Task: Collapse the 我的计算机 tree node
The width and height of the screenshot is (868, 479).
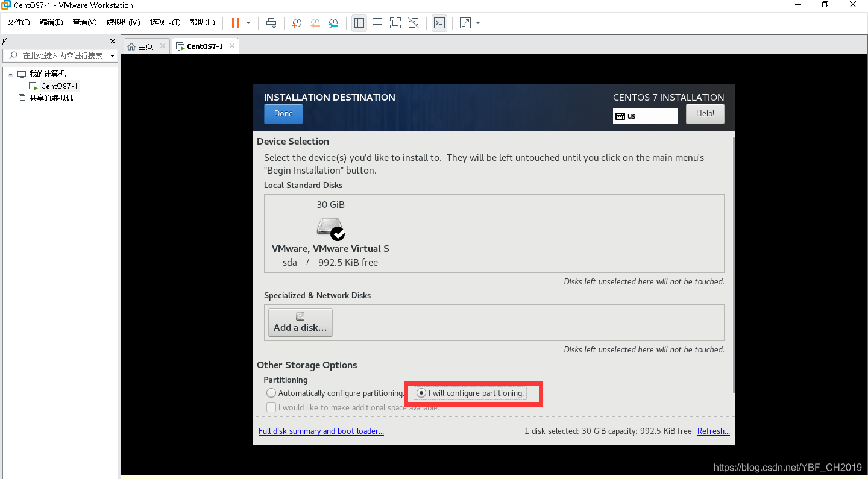Action: click(x=10, y=74)
